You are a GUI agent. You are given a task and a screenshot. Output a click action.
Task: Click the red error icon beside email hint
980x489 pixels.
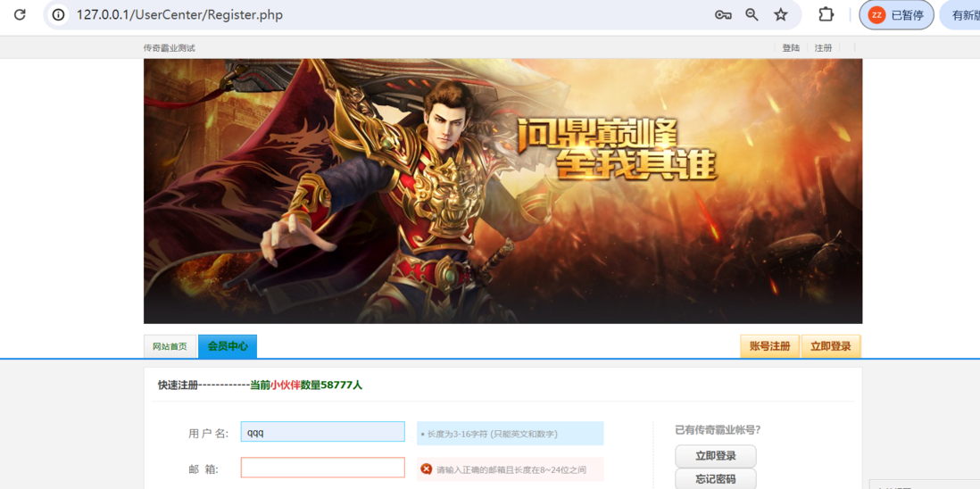427,469
